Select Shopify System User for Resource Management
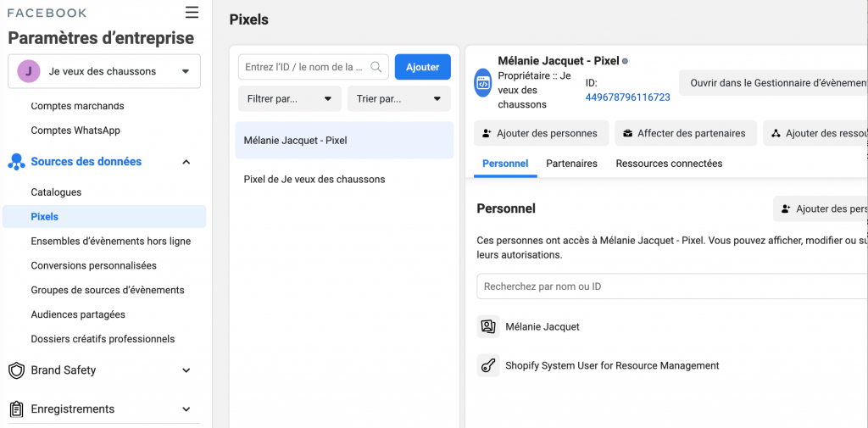 click(612, 365)
